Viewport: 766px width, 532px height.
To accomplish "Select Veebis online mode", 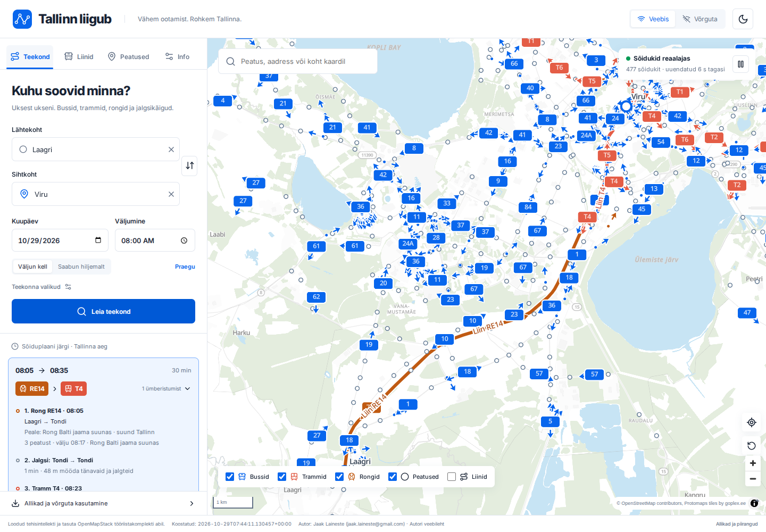I will click(653, 19).
